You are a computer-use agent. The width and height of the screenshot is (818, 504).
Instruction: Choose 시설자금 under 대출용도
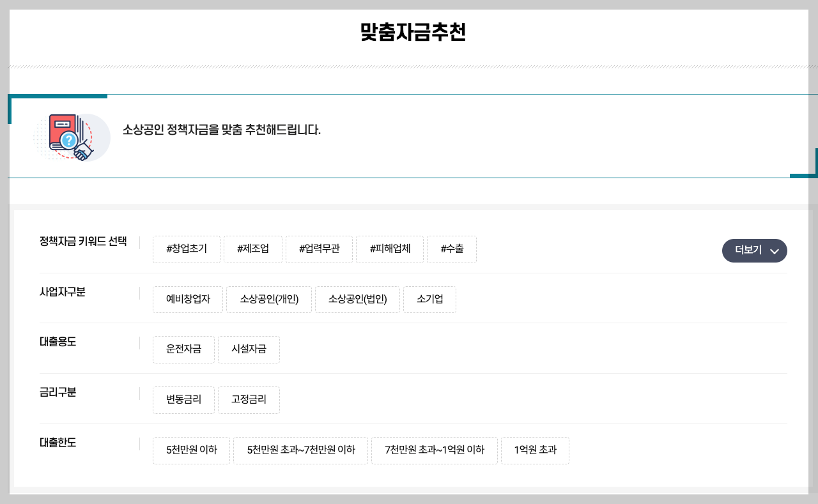[x=249, y=349]
